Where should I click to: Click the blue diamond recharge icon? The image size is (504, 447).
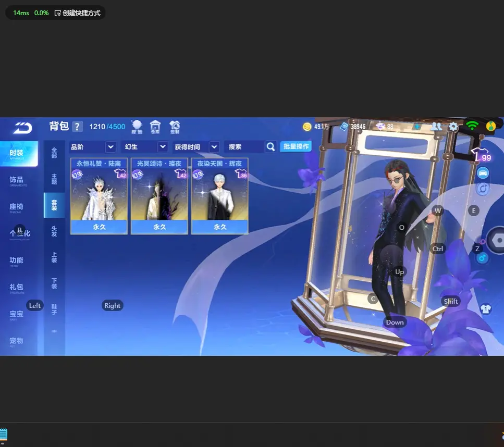(417, 127)
